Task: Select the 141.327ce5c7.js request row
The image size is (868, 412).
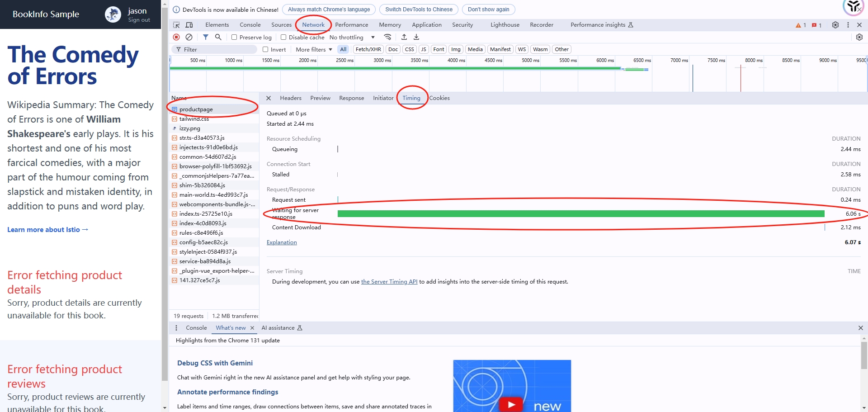Action: (214, 280)
